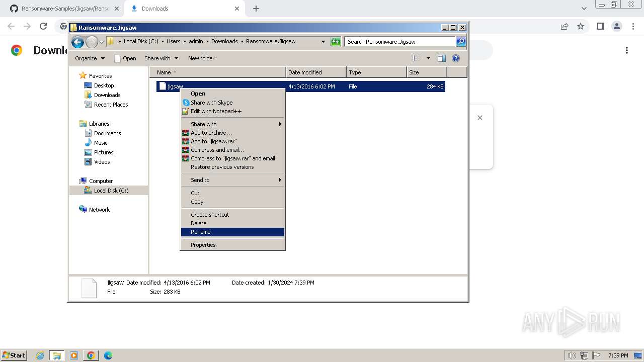Open Internet Explorer from taskbar
This screenshot has height=362, width=644.
pos(40,355)
